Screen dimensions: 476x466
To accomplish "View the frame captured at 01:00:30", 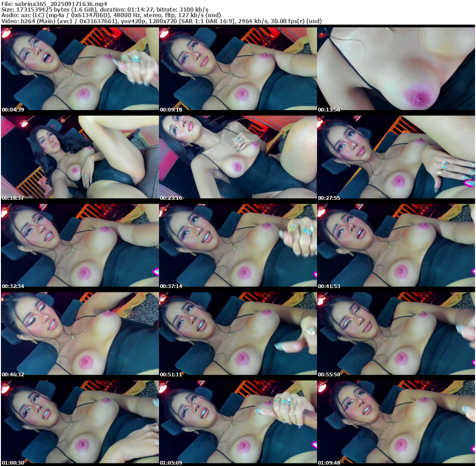I will (80, 422).
